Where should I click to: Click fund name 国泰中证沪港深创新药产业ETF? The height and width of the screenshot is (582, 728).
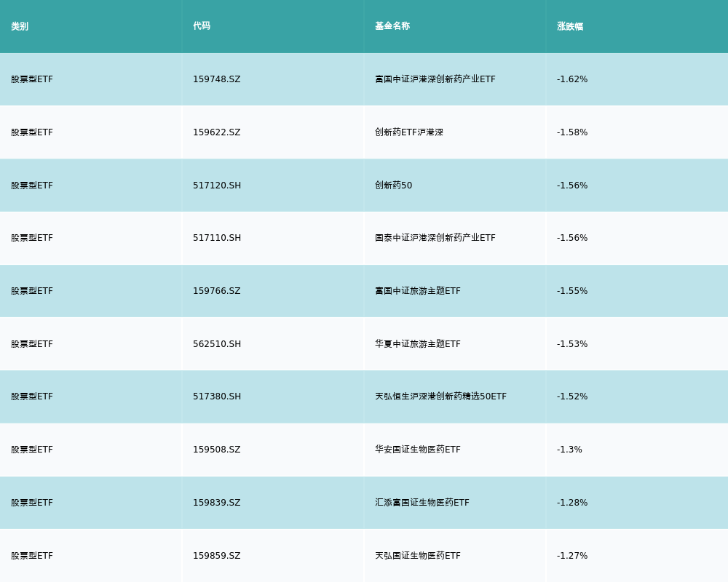tap(435, 238)
